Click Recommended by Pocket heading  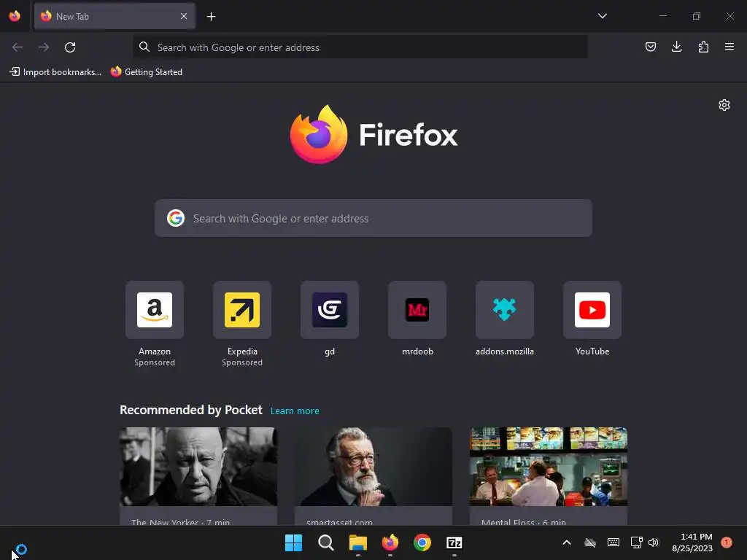(191, 410)
